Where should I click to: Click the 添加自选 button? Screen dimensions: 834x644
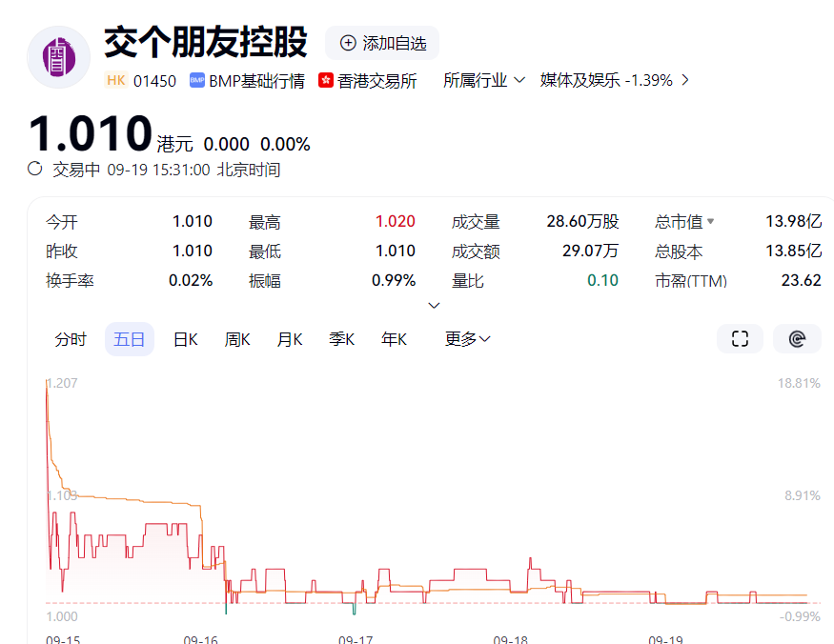click(382, 43)
